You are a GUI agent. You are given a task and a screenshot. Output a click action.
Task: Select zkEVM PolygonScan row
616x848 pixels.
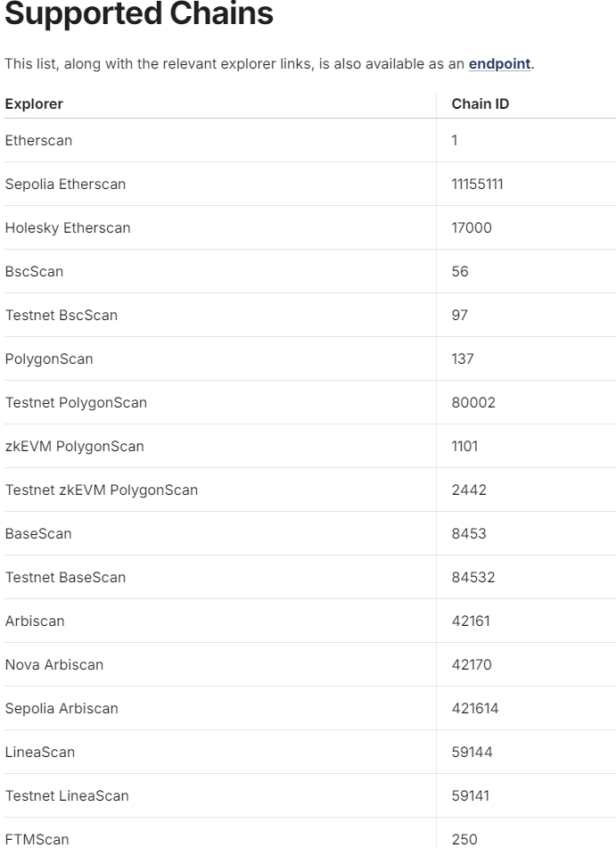tap(74, 447)
